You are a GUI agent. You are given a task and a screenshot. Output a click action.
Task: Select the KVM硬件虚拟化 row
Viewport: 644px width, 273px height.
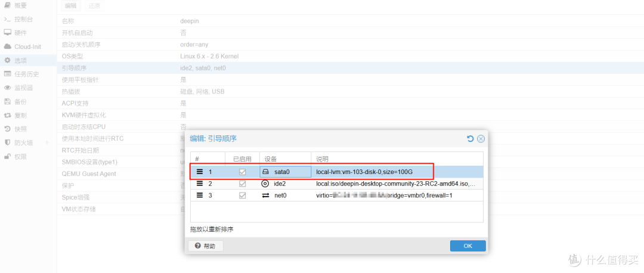point(351,115)
